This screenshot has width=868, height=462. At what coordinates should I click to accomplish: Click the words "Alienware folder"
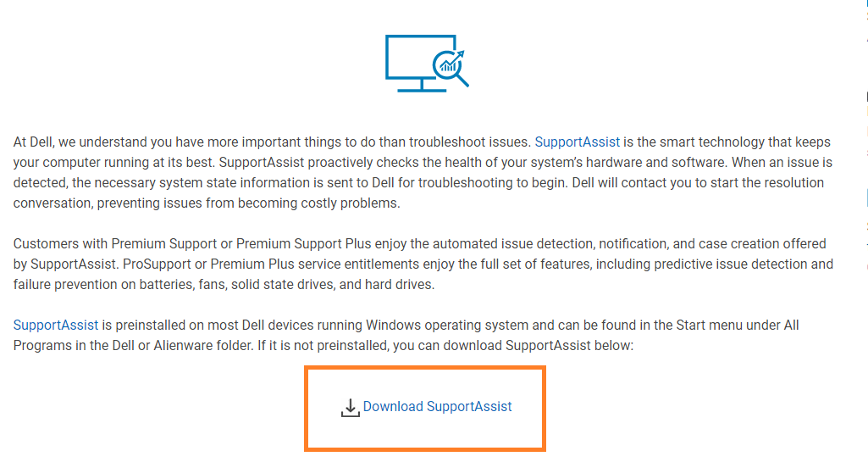point(202,346)
